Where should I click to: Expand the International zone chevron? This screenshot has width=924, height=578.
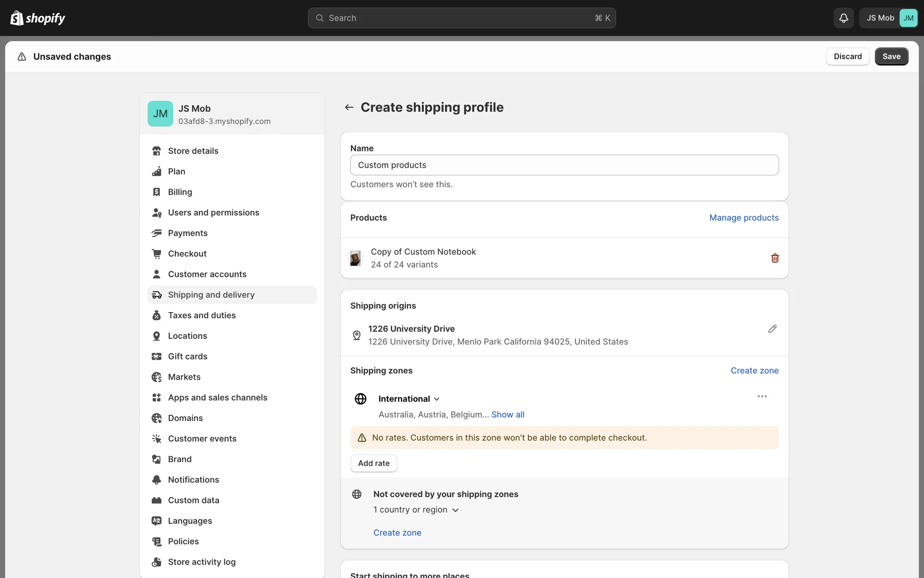coord(436,399)
